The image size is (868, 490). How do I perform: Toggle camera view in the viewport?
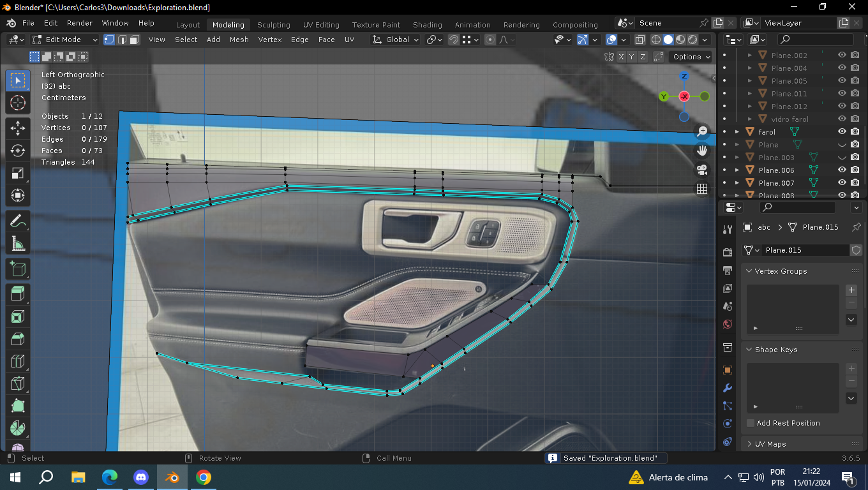click(x=702, y=169)
